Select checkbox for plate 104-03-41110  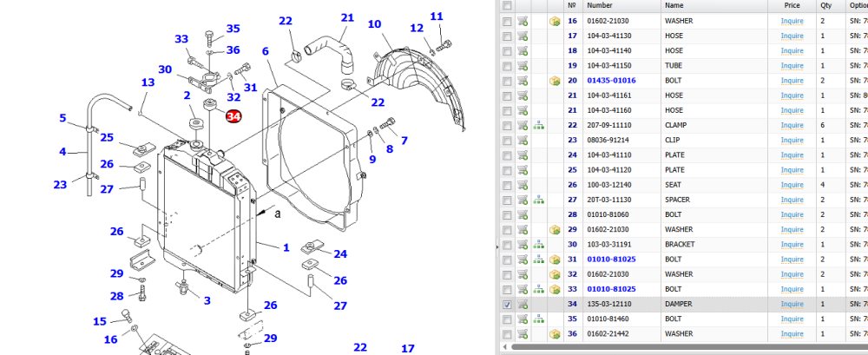507,155
